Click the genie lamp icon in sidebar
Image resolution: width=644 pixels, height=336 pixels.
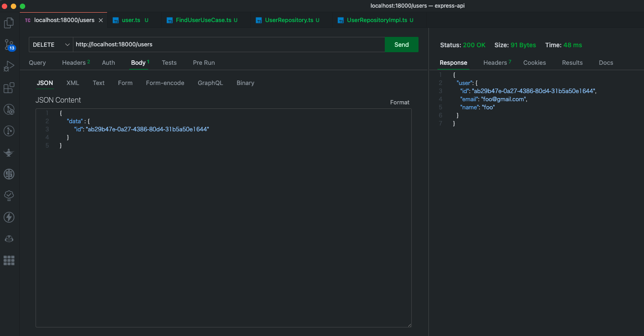coord(9,152)
